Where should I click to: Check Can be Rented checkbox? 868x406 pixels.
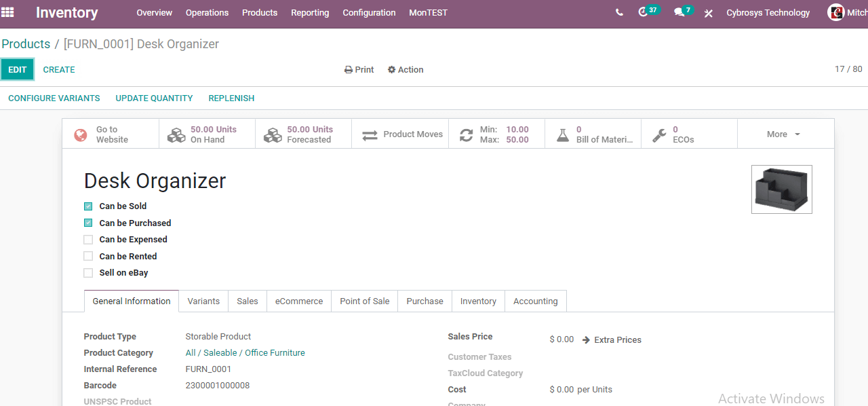coord(88,256)
